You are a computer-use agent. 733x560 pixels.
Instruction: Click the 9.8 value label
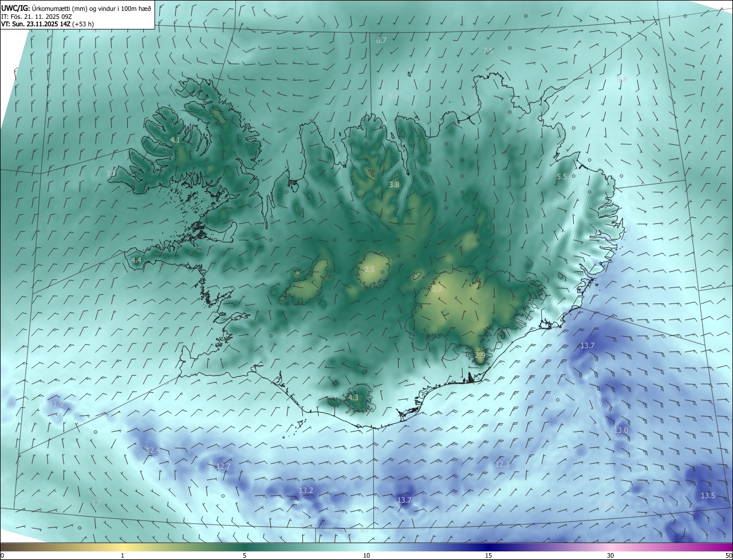click(622, 79)
